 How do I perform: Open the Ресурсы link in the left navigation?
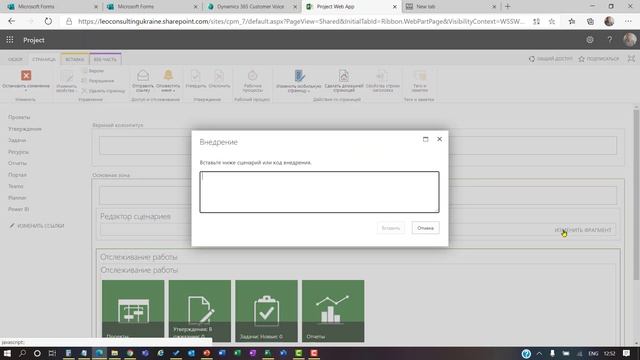click(x=18, y=152)
